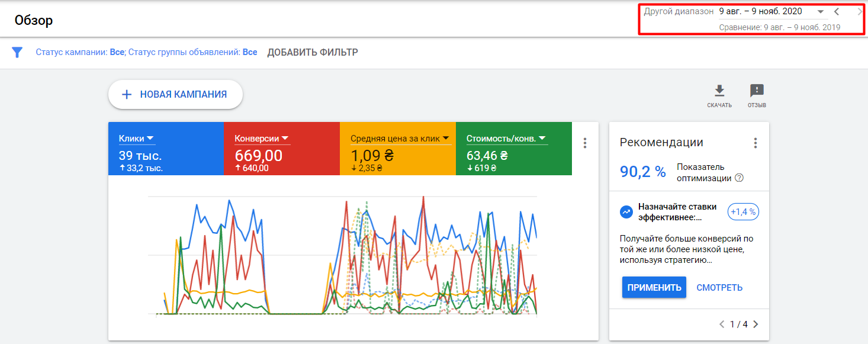The height and width of the screenshot is (344, 868).
Task: Click ДОБАВИТЬ ФИЛЬТР
Action: point(313,52)
